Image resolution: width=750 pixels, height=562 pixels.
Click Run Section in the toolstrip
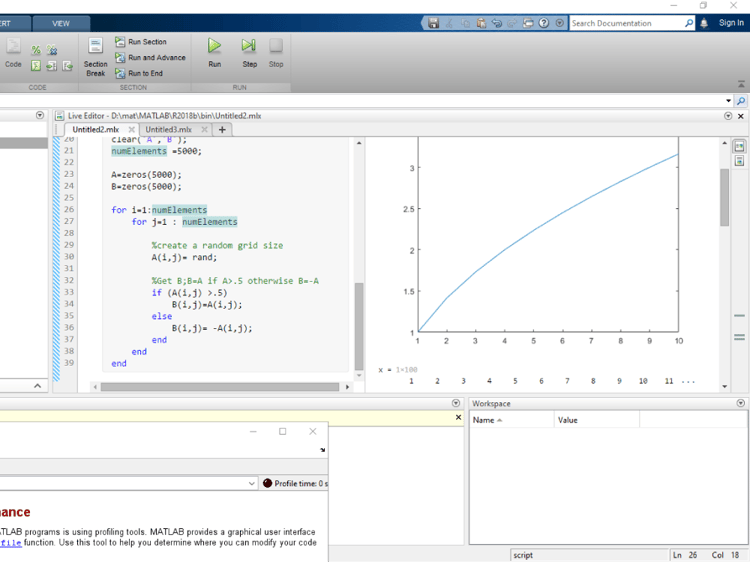141,42
